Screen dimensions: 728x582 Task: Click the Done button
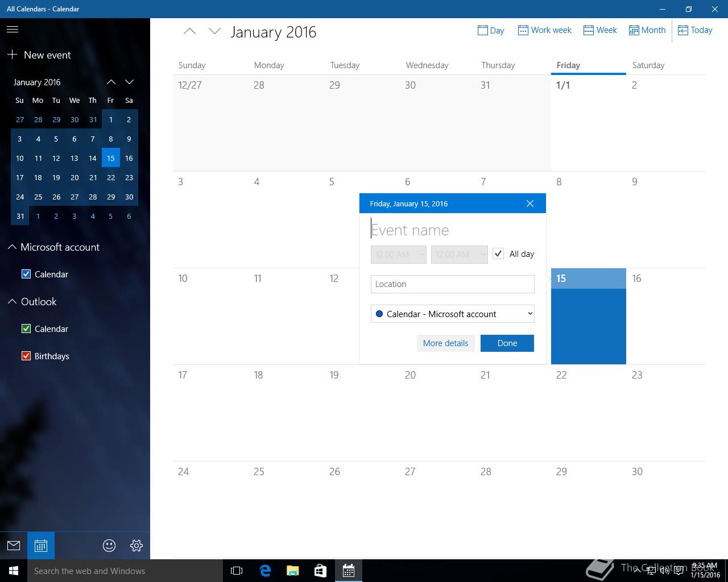[507, 343]
